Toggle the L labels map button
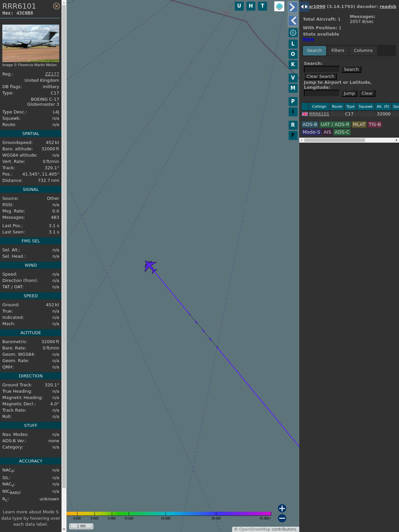 (x=293, y=44)
